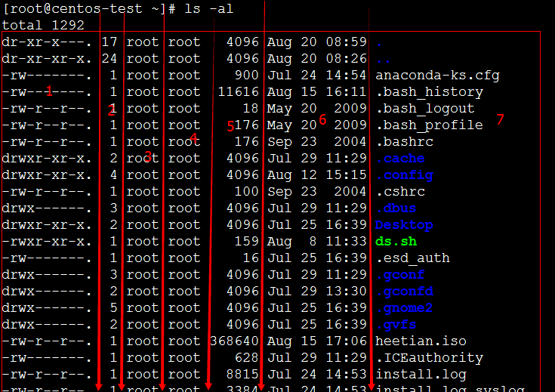Select the timestamp 08:26
This screenshot has width=555, height=392.
click(347, 59)
